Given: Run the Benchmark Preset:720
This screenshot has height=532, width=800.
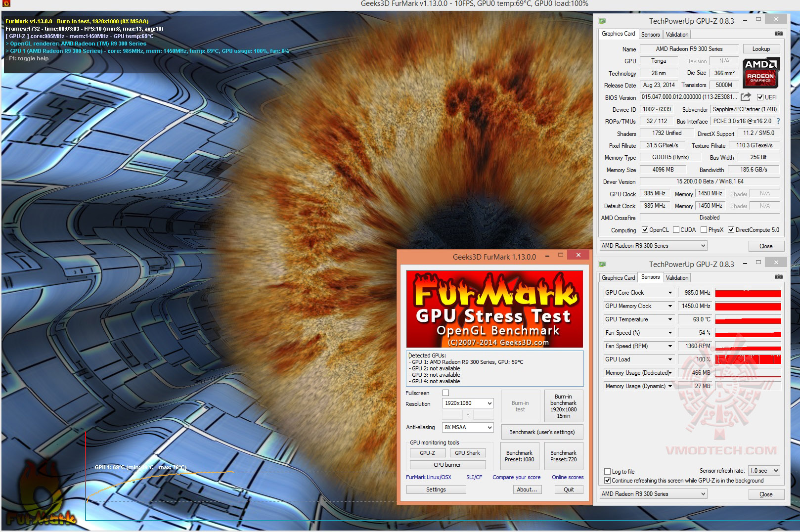Looking at the screenshot, I should click(563, 456).
